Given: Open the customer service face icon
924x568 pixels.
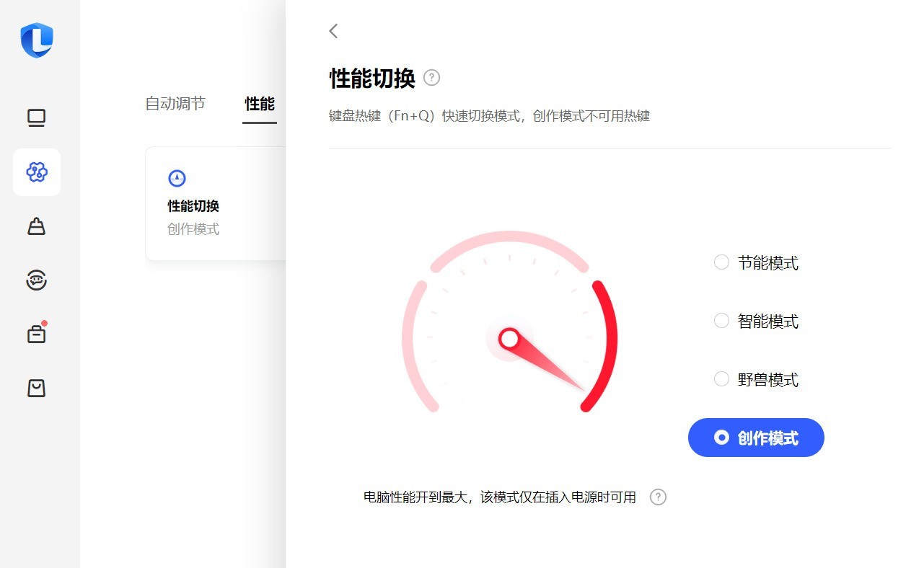Looking at the screenshot, I should [36, 280].
